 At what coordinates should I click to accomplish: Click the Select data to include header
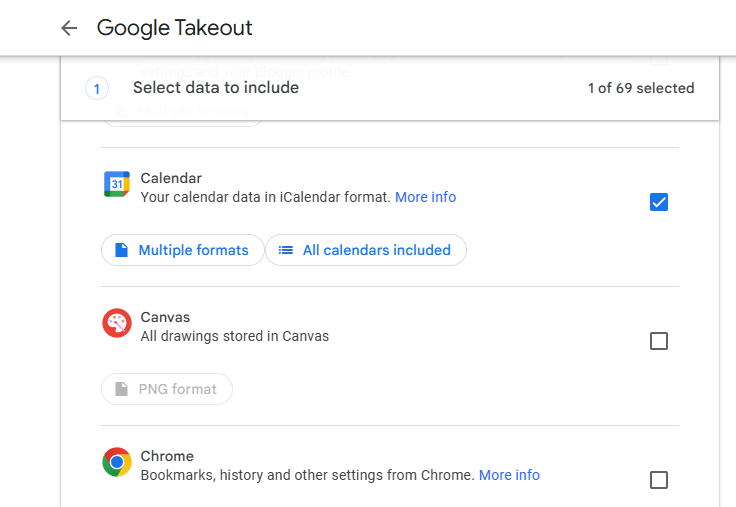[x=216, y=88]
